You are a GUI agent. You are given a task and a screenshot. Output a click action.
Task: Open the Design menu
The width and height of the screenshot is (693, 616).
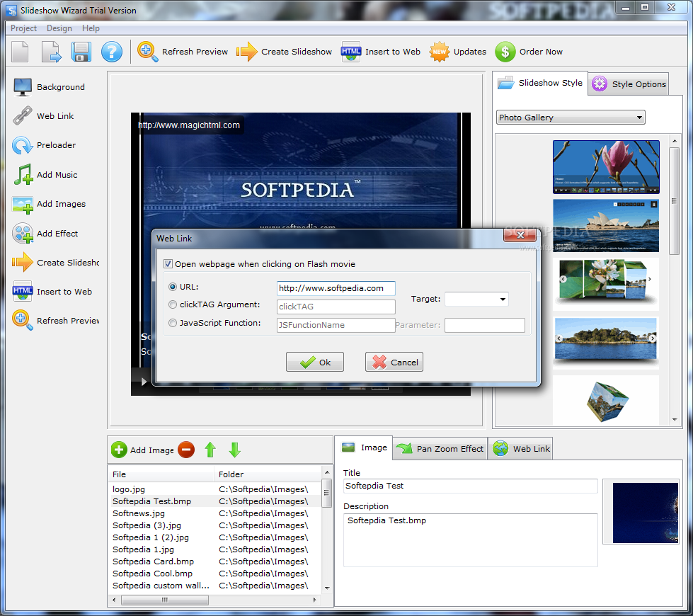pyautogui.click(x=59, y=28)
